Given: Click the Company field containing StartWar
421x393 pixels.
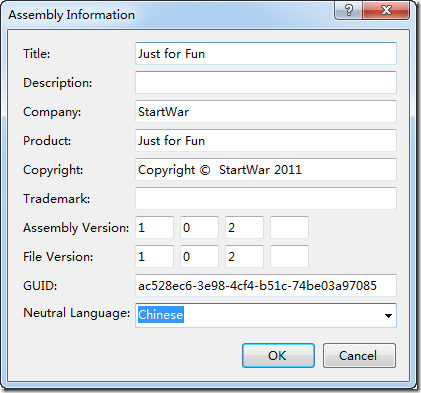Looking at the screenshot, I should [266, 111].
